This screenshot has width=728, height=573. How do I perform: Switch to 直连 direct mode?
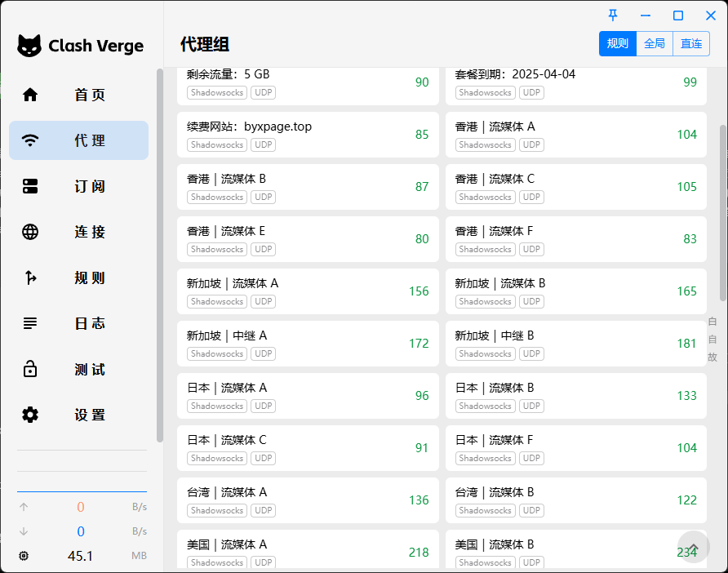click(x=691, y=44)
